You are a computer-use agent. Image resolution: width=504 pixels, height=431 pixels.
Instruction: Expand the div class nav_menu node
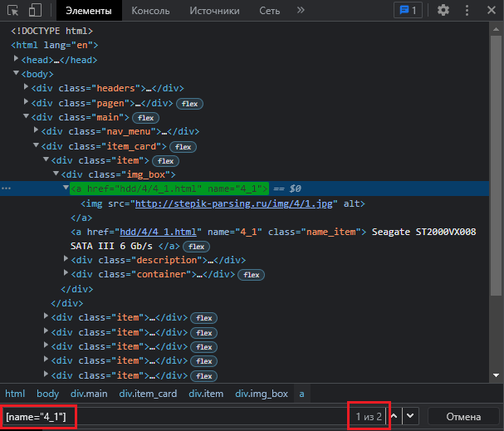click(37, 131)
